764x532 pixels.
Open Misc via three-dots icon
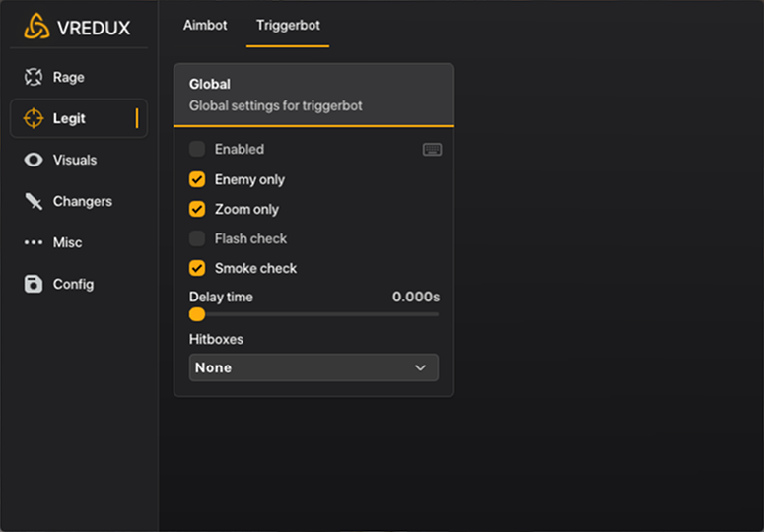[x=35, y=242]
